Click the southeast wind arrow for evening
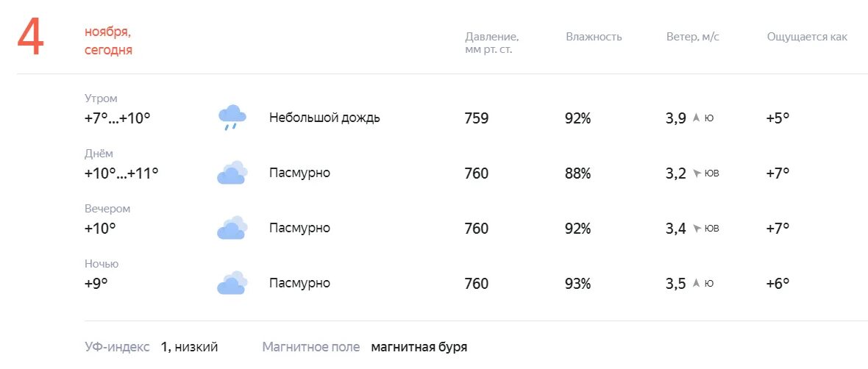868x369 pixels. coord(696,229)
